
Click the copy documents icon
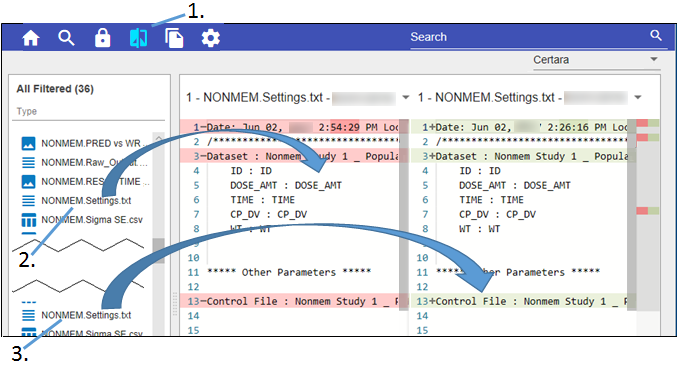point(174,38)
